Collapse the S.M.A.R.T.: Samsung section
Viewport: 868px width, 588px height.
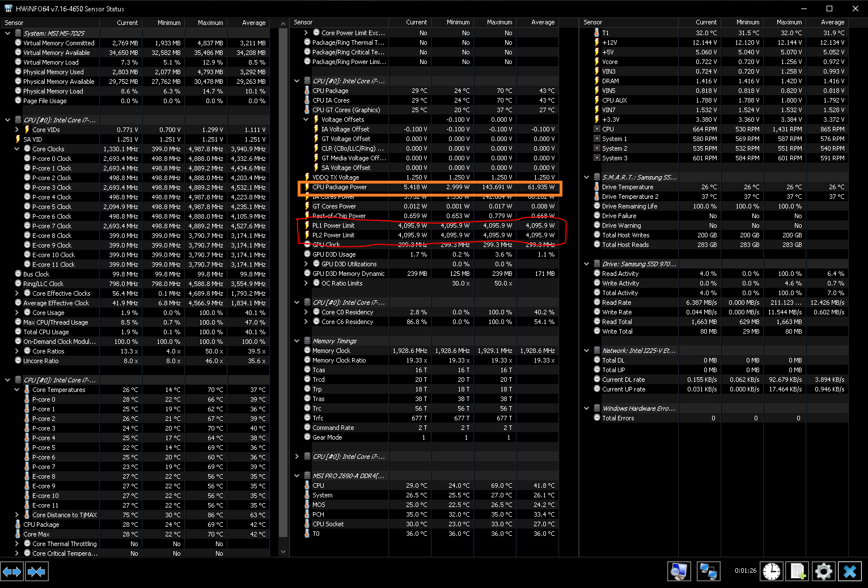586,177
